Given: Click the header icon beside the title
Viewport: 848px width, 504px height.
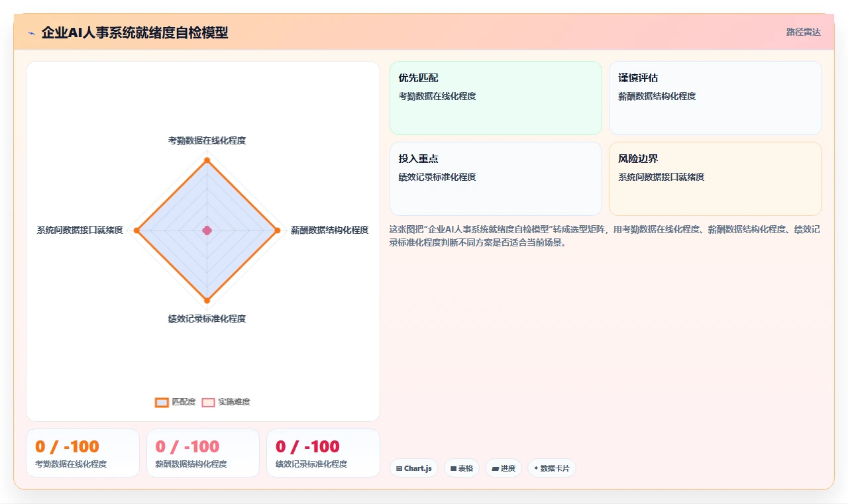Looking at the screenshot, I should point(31,33).
